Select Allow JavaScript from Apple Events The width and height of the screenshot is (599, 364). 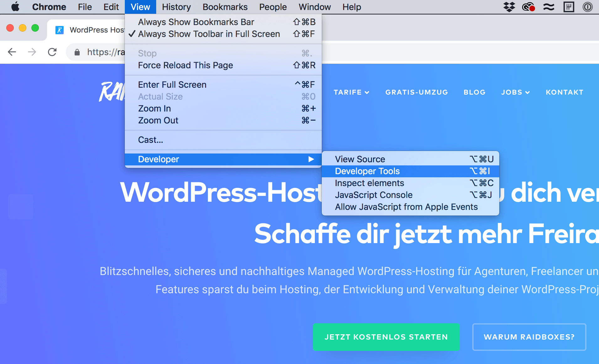[x=406, y=207]
